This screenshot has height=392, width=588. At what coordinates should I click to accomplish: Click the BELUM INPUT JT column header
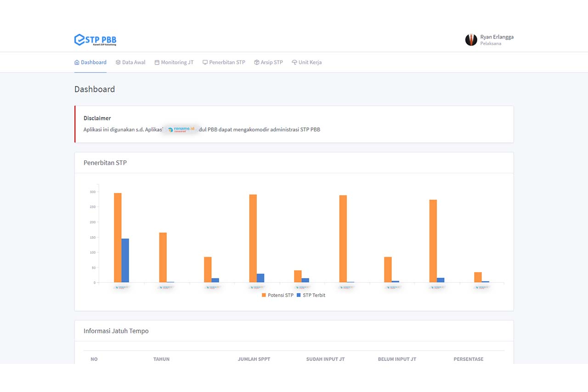(397, 359)
